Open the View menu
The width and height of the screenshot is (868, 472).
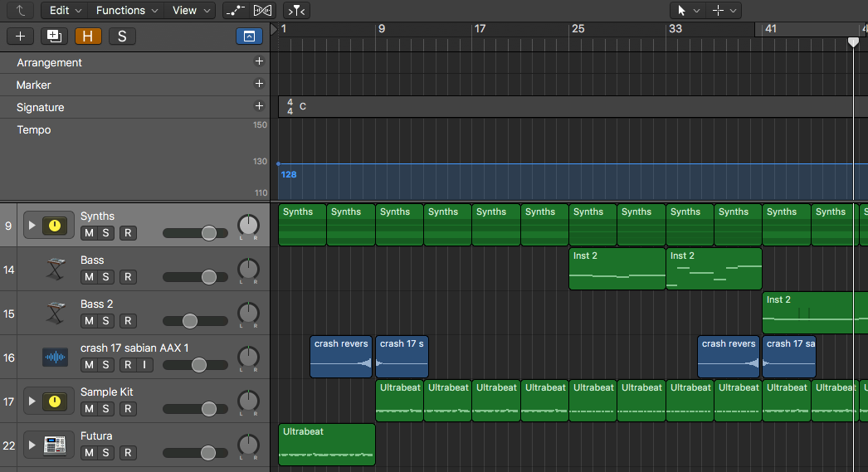pyautogui.click(x=191, y=10)
